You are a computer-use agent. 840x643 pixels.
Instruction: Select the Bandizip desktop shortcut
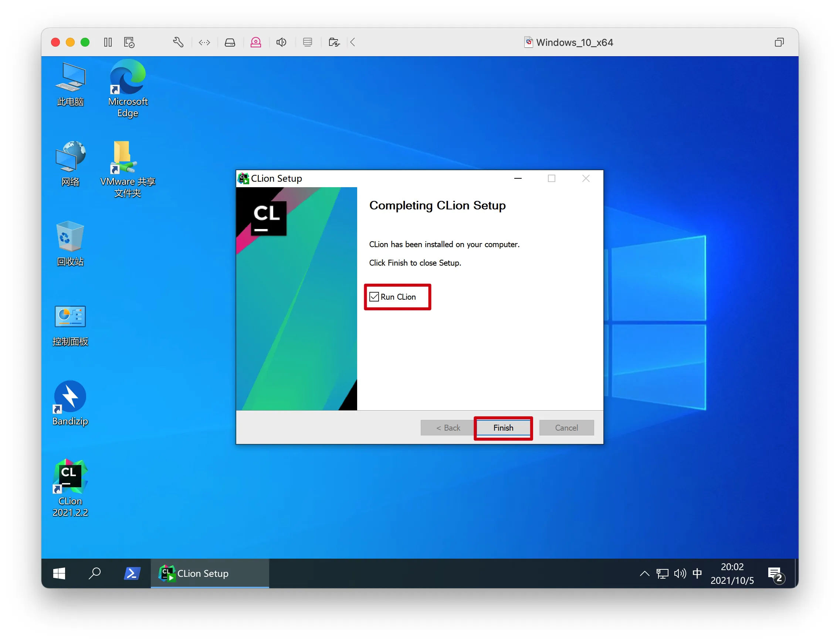[x=70, y=403]
